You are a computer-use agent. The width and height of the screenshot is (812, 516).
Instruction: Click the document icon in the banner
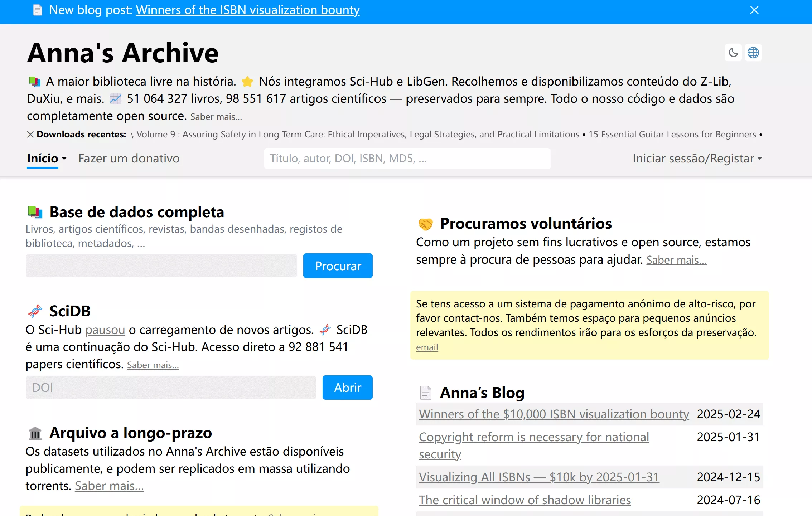pyautogui.click(x=38, y=10)
